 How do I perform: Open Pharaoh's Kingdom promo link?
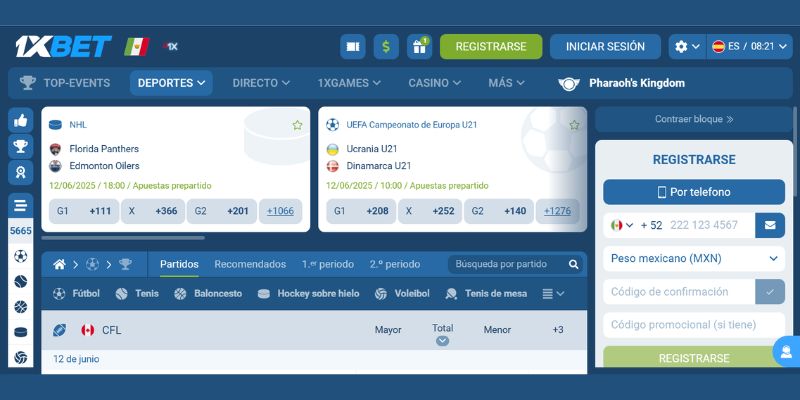(621, 83)
